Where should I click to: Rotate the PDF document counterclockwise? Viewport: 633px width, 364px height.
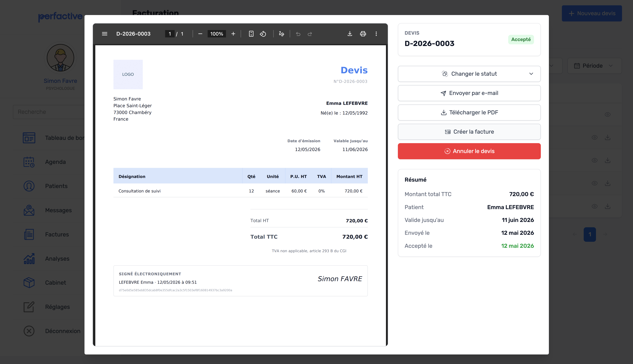(x=263, y=34)
